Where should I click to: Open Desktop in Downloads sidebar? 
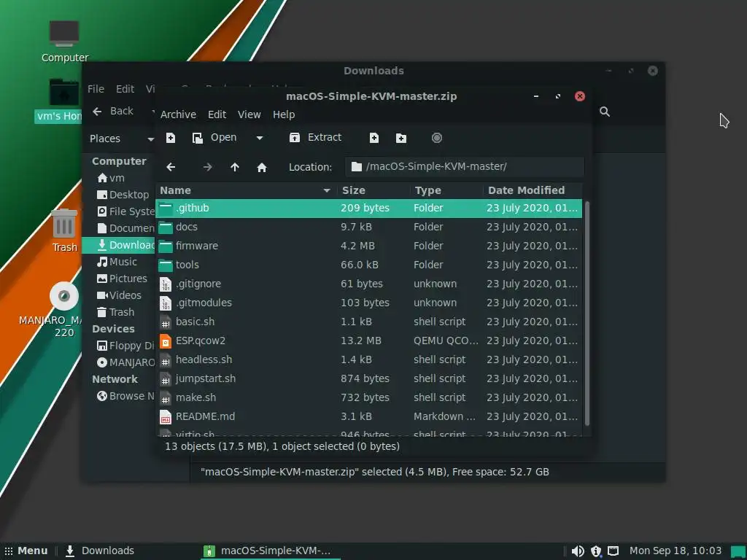[x=123, y=195]
